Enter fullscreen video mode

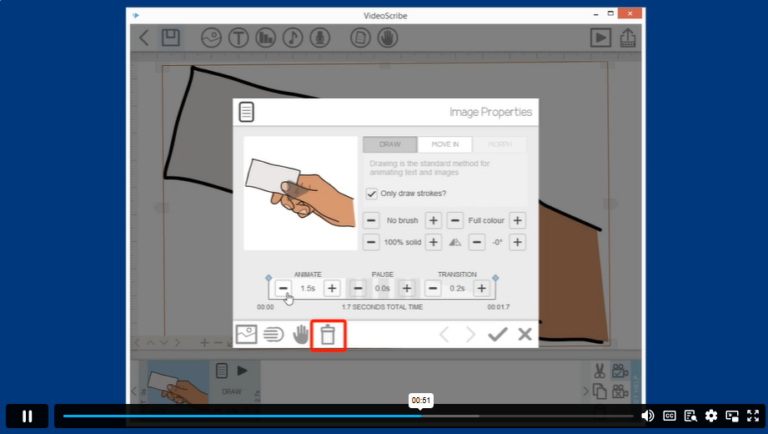click(753, 416)
